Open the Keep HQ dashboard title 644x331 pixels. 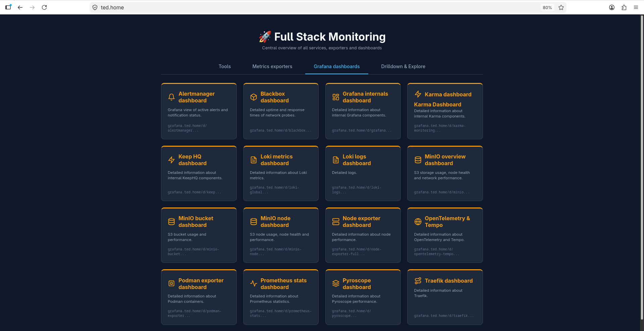193,160
